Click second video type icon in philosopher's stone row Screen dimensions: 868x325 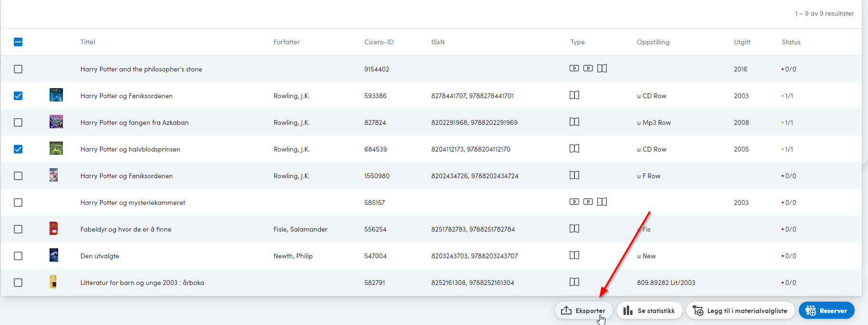pos(588,68)
